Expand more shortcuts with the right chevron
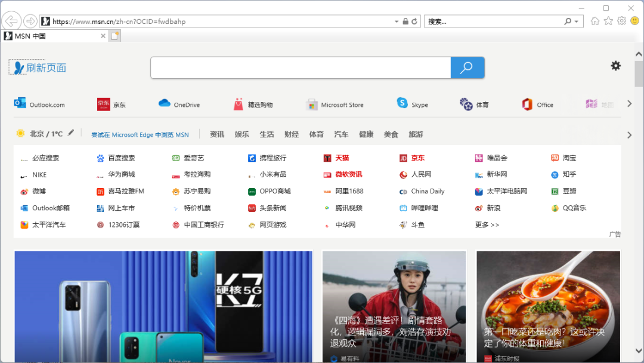 click(x=629, y=103)
